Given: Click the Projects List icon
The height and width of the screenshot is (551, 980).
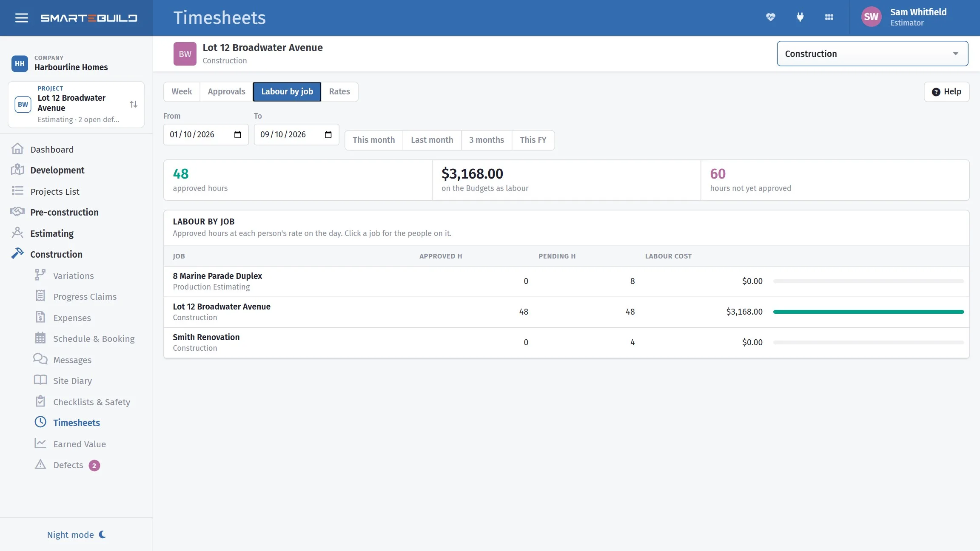Looking at the screenshot, I should [17, 191].
